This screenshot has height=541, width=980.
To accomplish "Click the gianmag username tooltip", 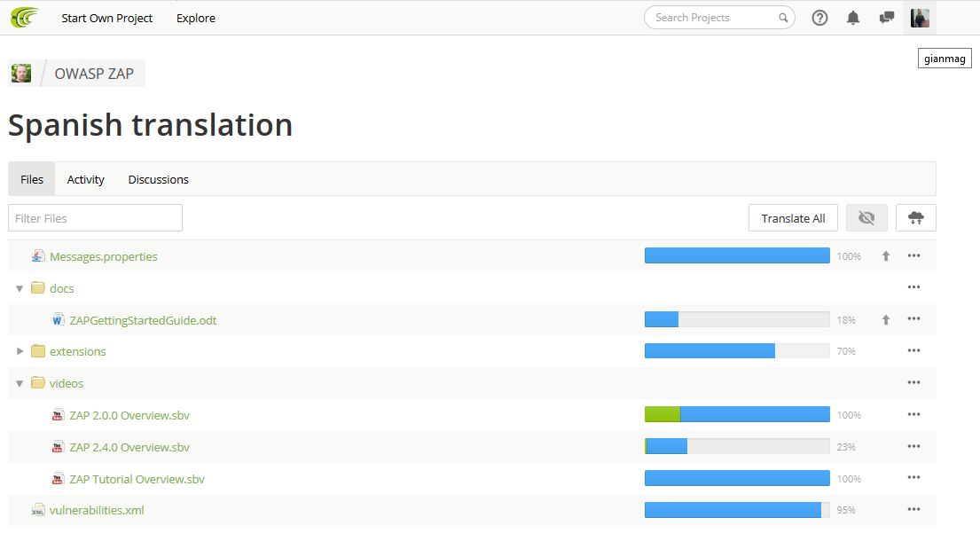I will (x=945, y=59).
